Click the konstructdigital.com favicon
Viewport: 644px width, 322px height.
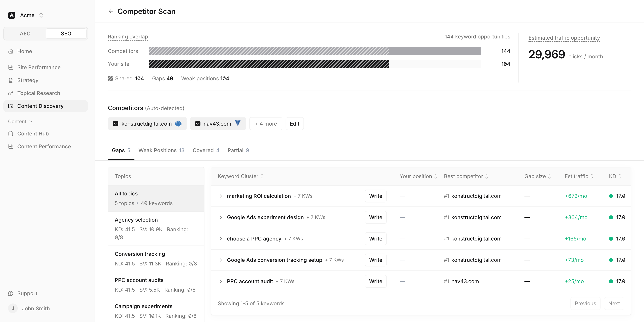pyautogui.click(x=178, y=124)
